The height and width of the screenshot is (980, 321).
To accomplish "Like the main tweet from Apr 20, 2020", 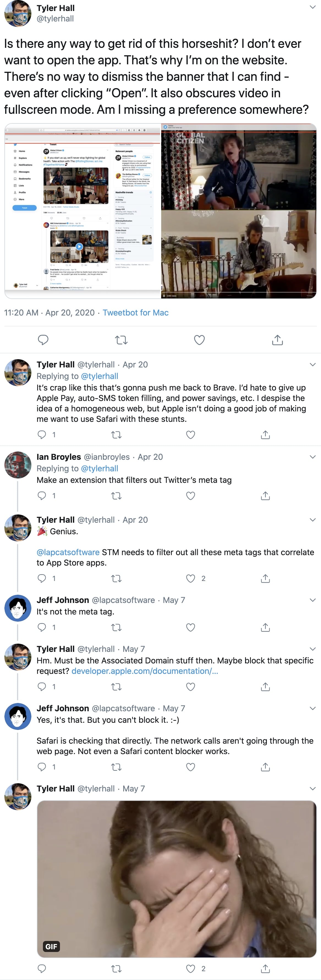I will [x=199, y=340].
